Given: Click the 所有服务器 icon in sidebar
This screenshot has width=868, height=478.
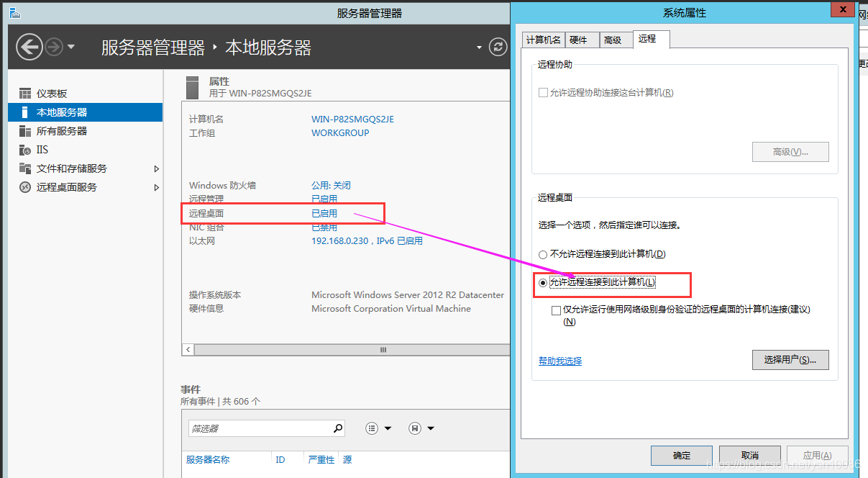Looking at the screenshot, I should click(x=25, y=131).
